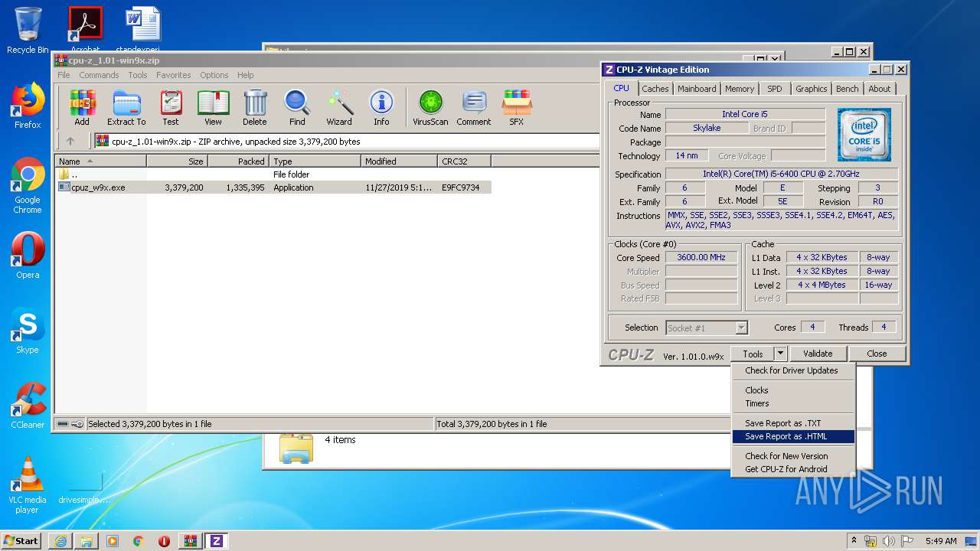980x551 pixels.
Task: Switch to the Bench tab
Action: click(847, 89)
